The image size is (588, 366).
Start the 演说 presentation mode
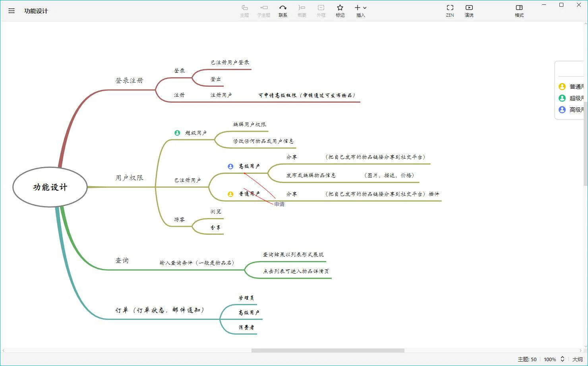point(469,11)
